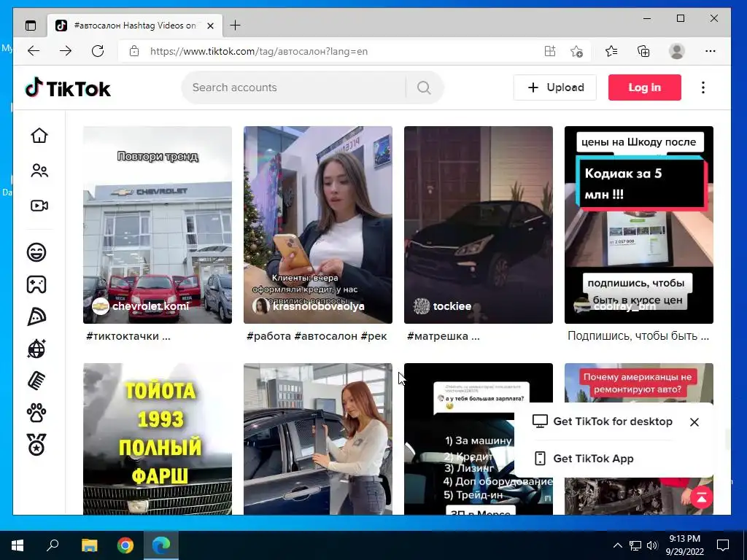
Task: Click the Microsoft Edge taskbar icon
Action: tap(161, 545)
